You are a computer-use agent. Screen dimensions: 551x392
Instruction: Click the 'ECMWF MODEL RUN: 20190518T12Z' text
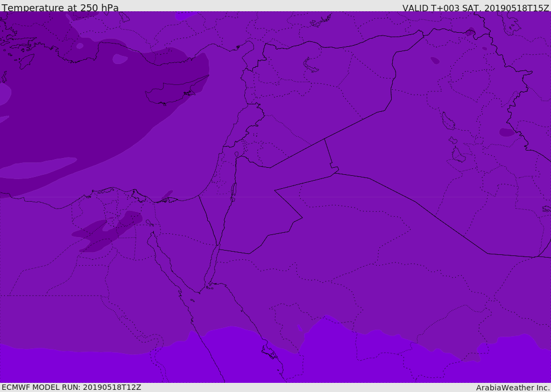(x=72, y=387)
